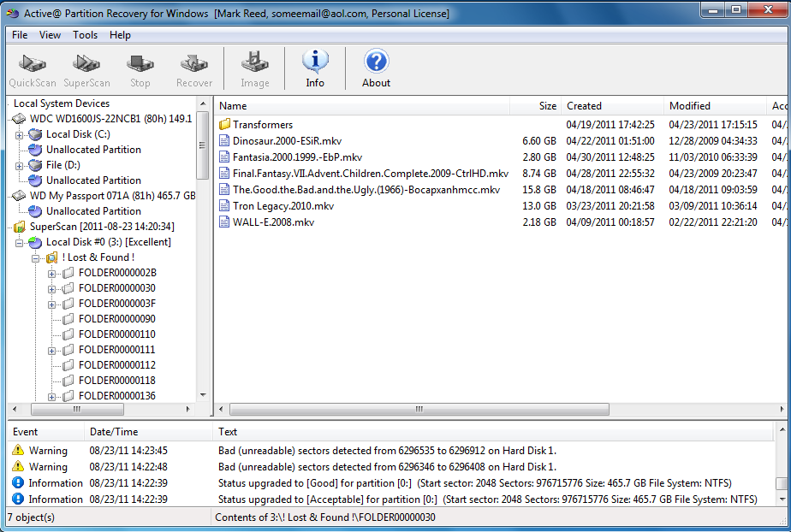Collapse the ! Lost & Found ! node
Image resolution: width=791 pixels, height=532 pixels.
click(x=35, y=258)
